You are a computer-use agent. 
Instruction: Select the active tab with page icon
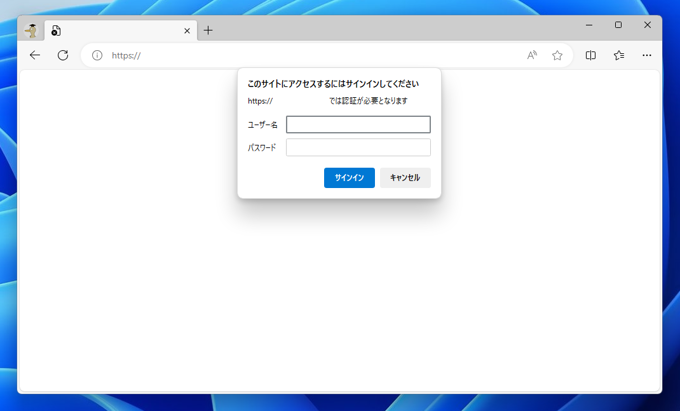[121, 31]
